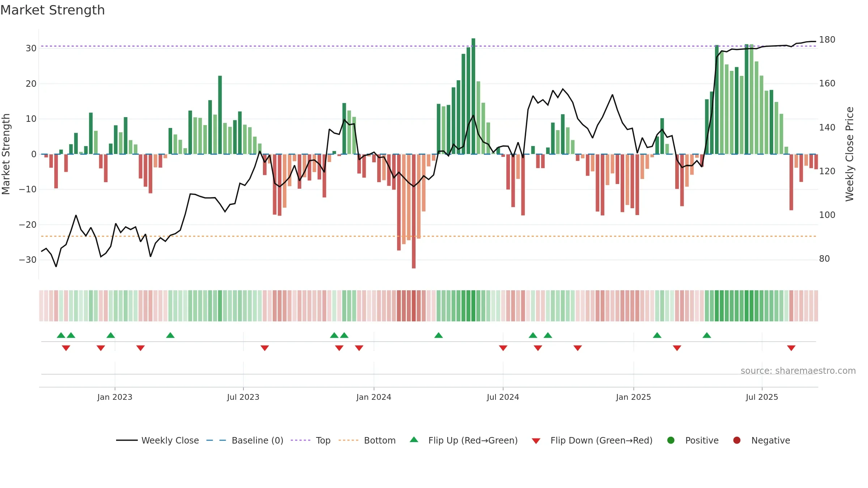Image resolution: width=868 pixels, height=488 pixels.
Task: Toggle the Bottom dotted-line legend entry
Action: coord(367,440)
